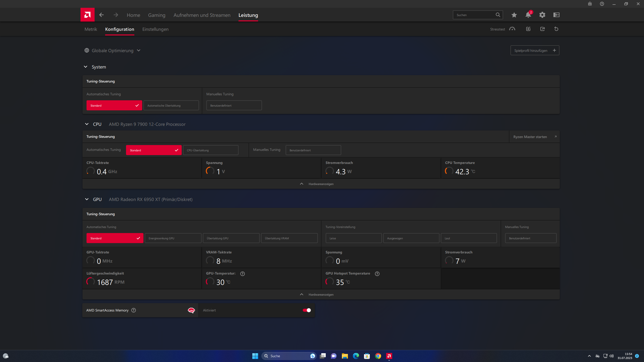Image resolution: width=644 pixels, height=362 pixels.
Task: Click the export profile share icon
Action: click(542, 29)
